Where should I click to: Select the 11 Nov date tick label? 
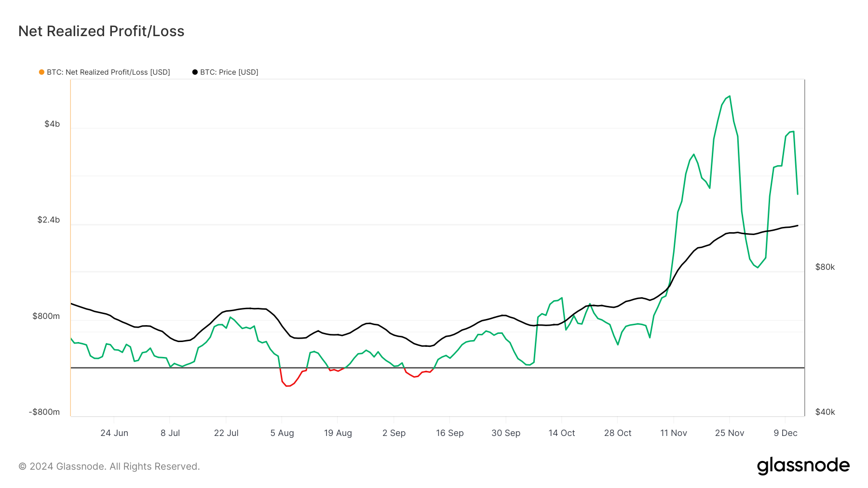674,433
